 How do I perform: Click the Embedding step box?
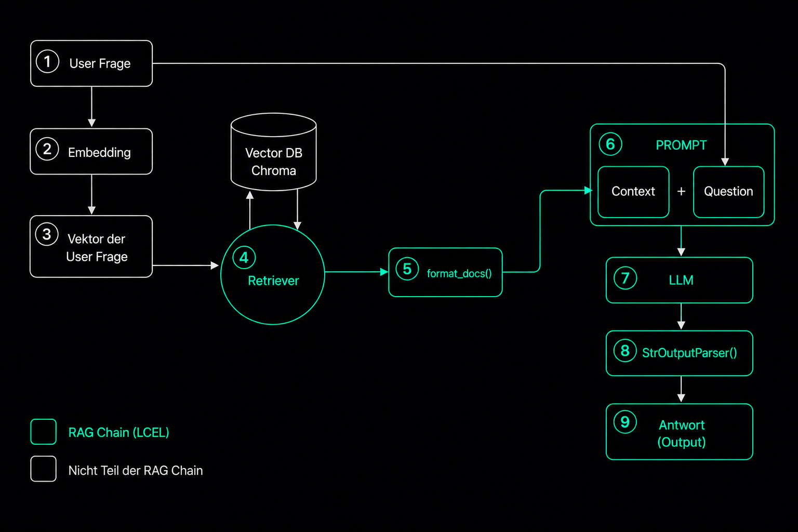[x=91, y=151]
